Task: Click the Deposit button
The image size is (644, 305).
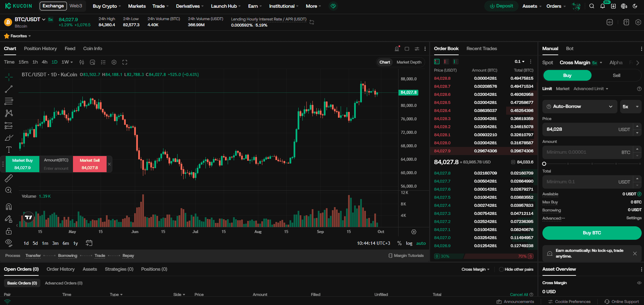Action: click(x=501, y=6)
